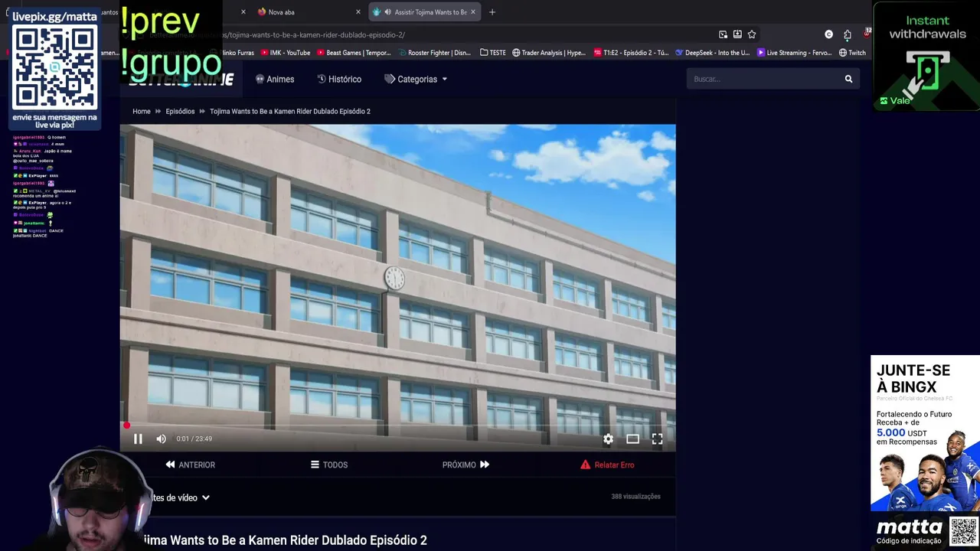The width and height of the screenshot is (980, 551).
Task: Open the DeepSeek bookmark
Action: (x=713, y=53)
